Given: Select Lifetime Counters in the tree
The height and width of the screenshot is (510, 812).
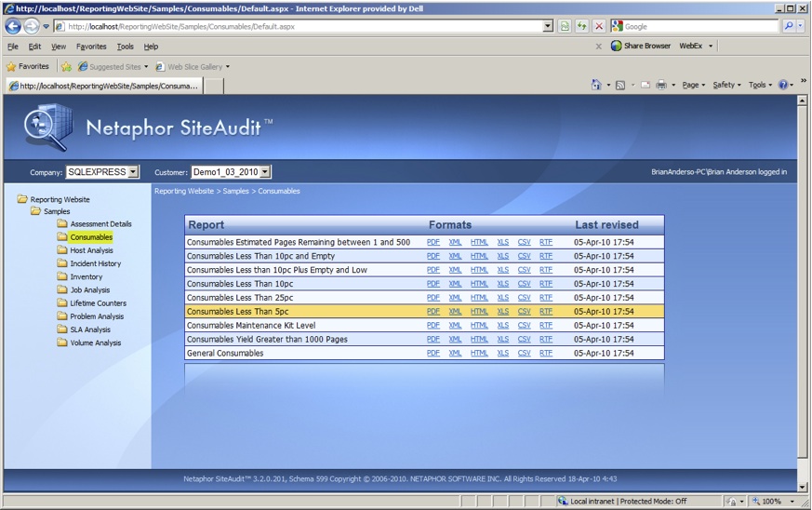Looking at the screenshot, I should pyautogui.click(x=99, y=302).
